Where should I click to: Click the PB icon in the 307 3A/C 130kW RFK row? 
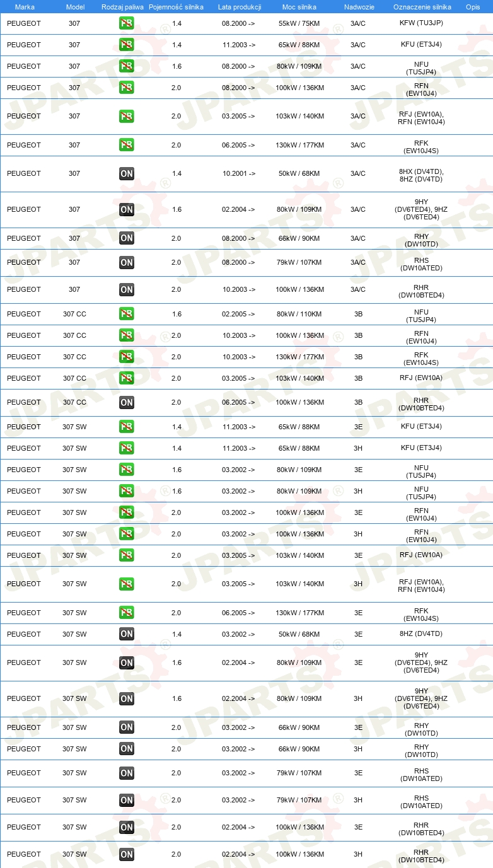127,145
